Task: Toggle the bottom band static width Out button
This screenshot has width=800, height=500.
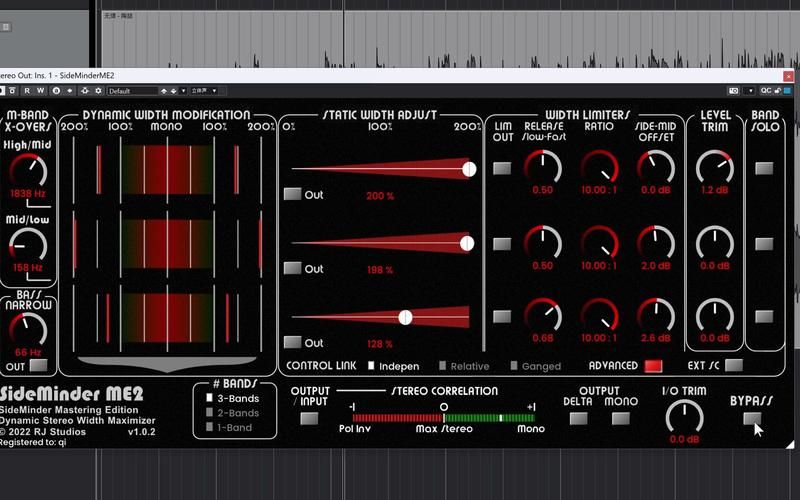Action: [x=292, y=342]
